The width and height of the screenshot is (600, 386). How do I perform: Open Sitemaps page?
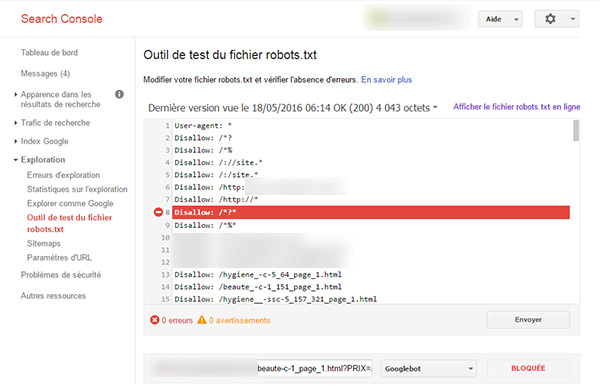(x=44, y=243)
